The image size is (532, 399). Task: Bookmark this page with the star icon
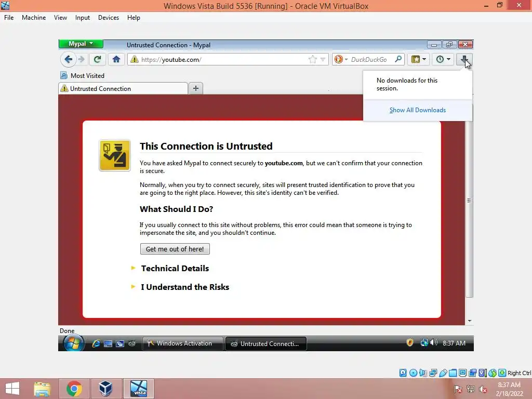click(x=312, y=59)
